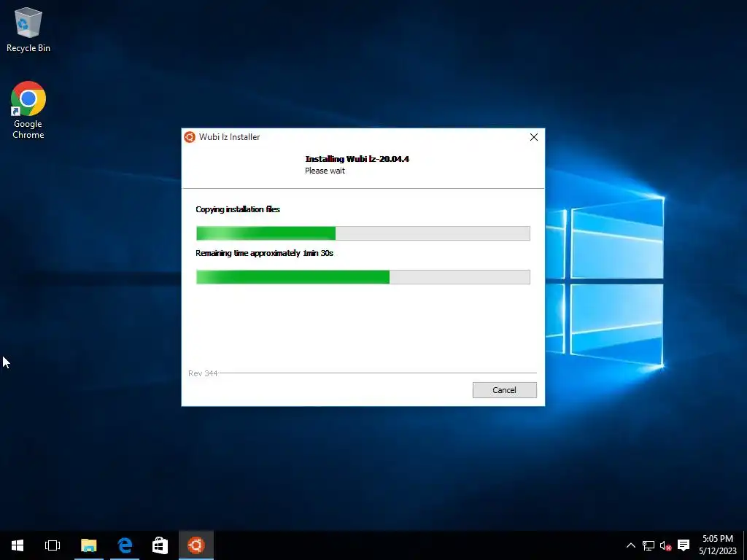Click the muted volume tray icon
This screenshot has height=560, width=747.
tap(665, 545)
